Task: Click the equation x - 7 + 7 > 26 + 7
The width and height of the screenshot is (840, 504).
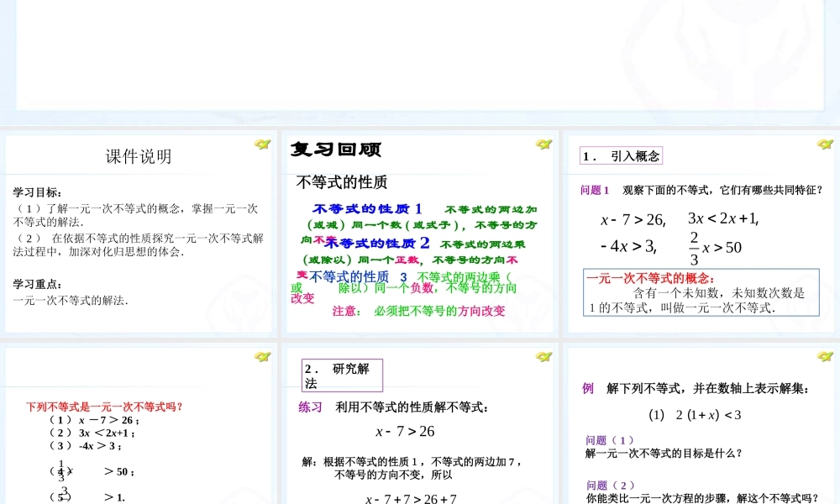Action: point(411,498)
